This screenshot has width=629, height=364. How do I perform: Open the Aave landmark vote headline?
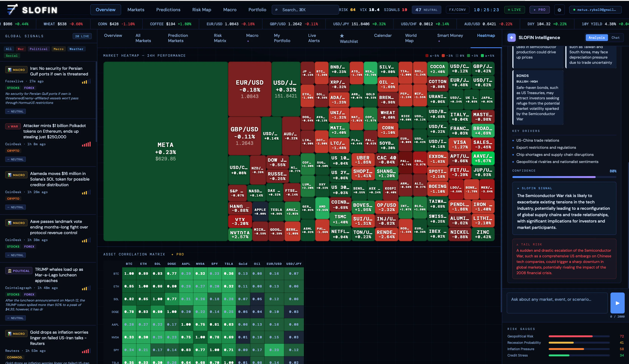pos(59,227)
